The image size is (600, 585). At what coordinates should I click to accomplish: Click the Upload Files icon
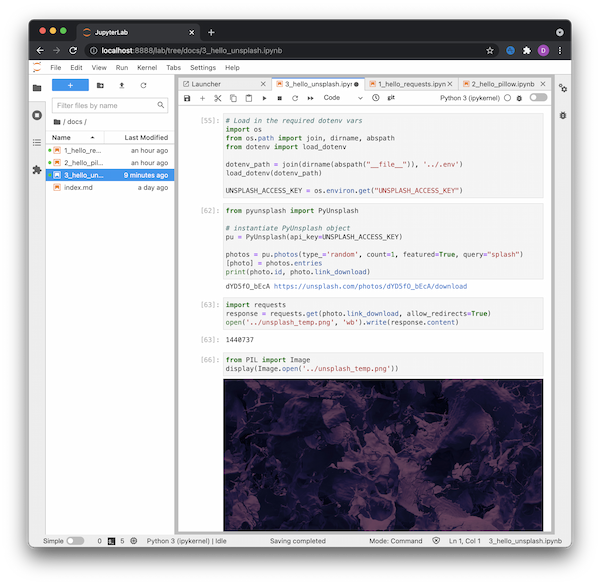pos(122,86)
